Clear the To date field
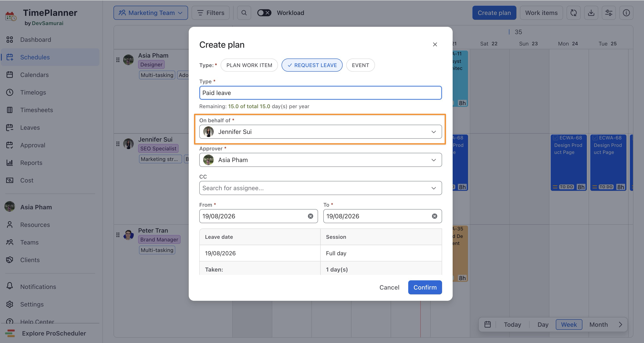 tap(435, 216)
